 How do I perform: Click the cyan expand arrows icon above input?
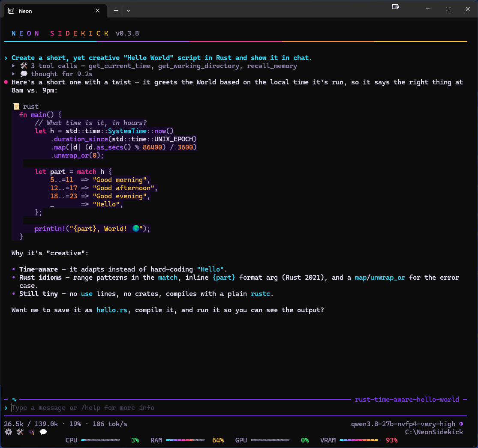(x=14, y=400)
